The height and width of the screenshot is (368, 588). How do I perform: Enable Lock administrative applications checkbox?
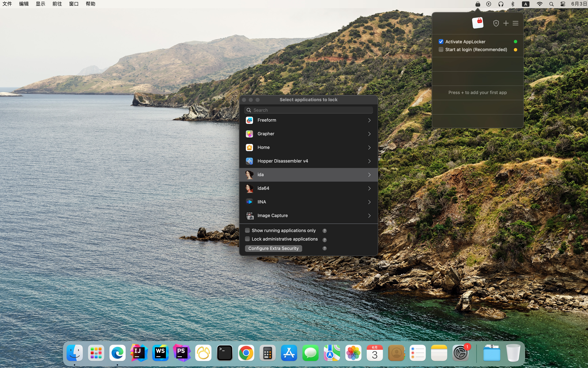[247, 239]
